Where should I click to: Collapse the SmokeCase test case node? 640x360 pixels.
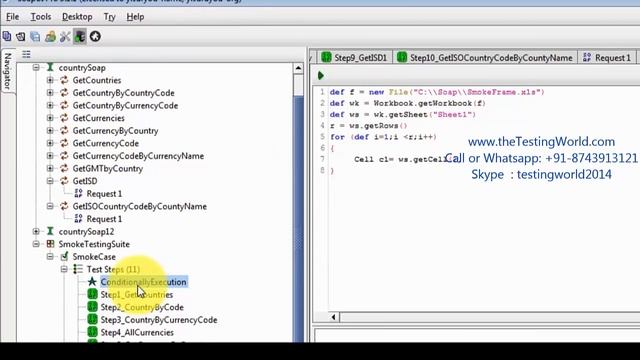pos(50,257)
